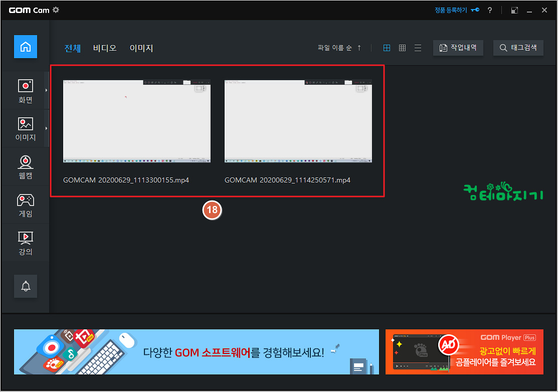
Task: Toggle ascending sort arrow
Action: (359, 48)
